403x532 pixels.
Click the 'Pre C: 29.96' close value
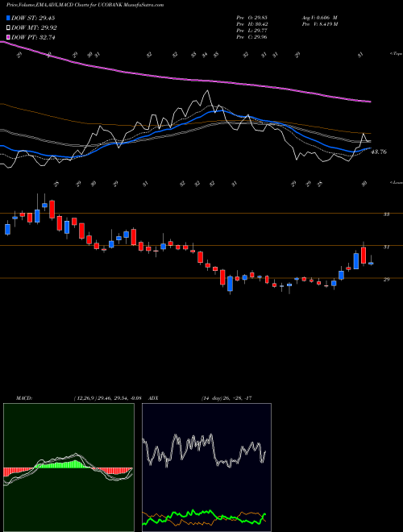pos(251,37)
